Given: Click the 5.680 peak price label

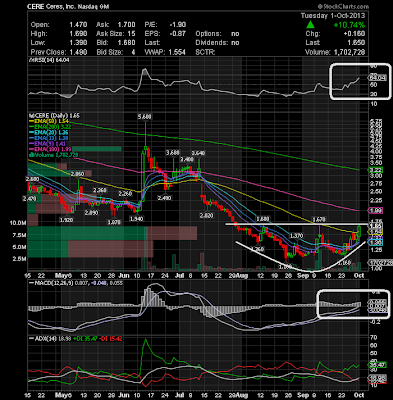Looking at the screenshot, I should click(x=145, y=116).
